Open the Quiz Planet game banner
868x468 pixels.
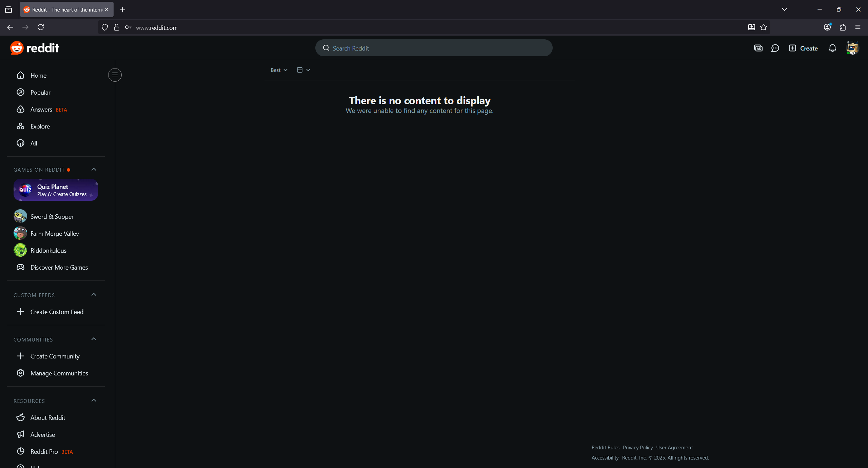click(x=56, y=190)
